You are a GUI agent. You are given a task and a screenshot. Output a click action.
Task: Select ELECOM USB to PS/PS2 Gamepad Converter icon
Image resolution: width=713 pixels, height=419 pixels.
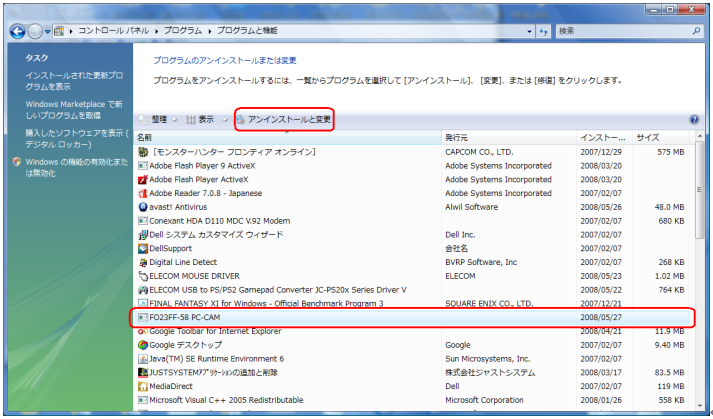[143, 290]
